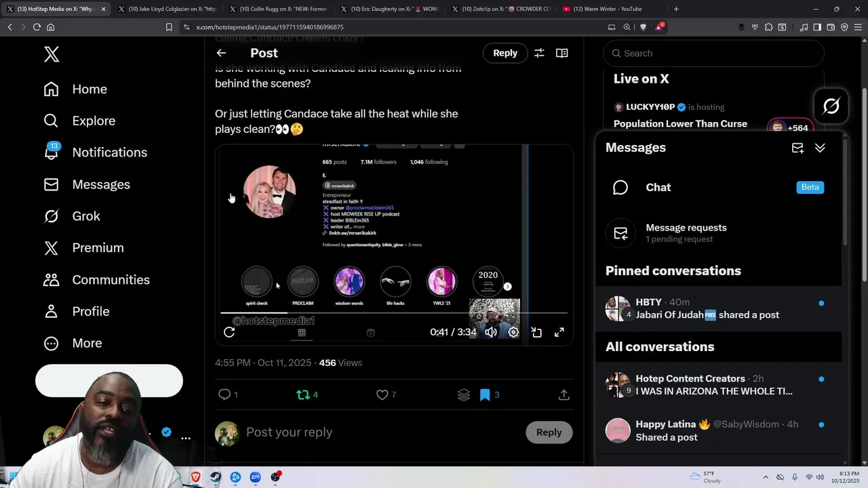Open the zoom magnifier in the address bar

(627, 27)
